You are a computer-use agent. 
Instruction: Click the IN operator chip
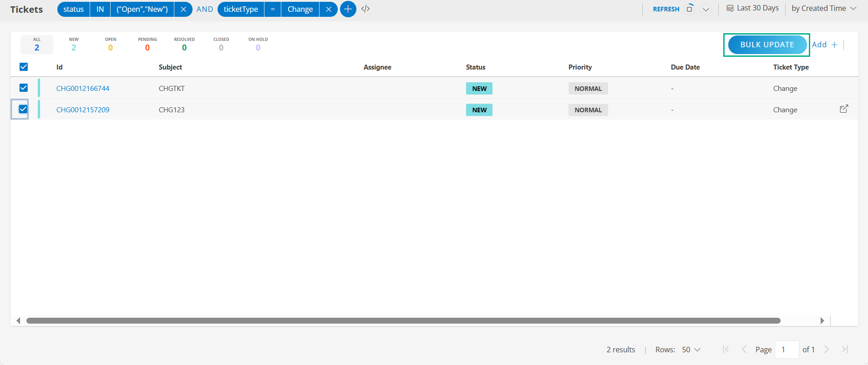(100, 9)
